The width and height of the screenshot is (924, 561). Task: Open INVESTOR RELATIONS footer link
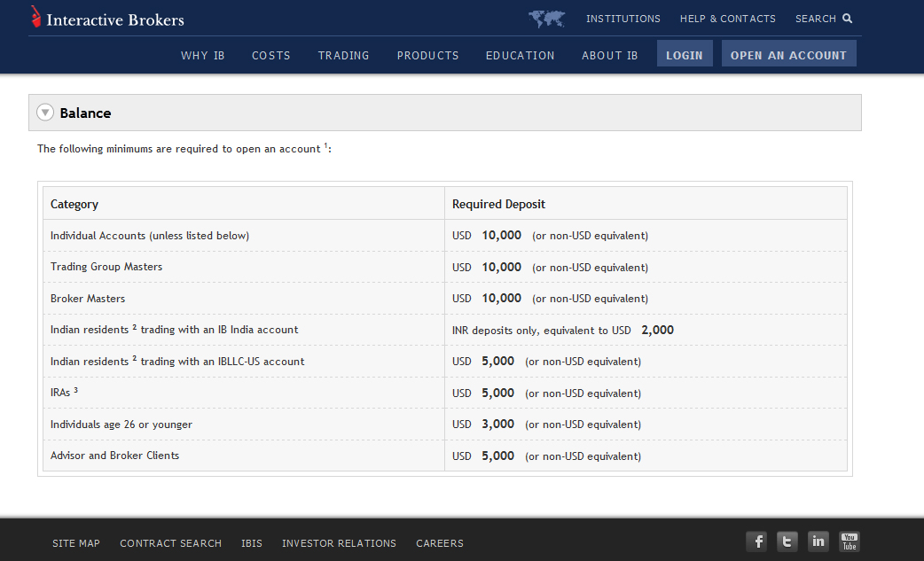[339, 543]
